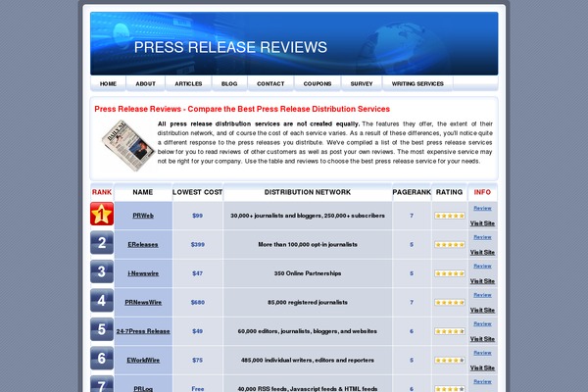Click the $99 cost for PRWeb
588x392 pixels.
[198, 216]
